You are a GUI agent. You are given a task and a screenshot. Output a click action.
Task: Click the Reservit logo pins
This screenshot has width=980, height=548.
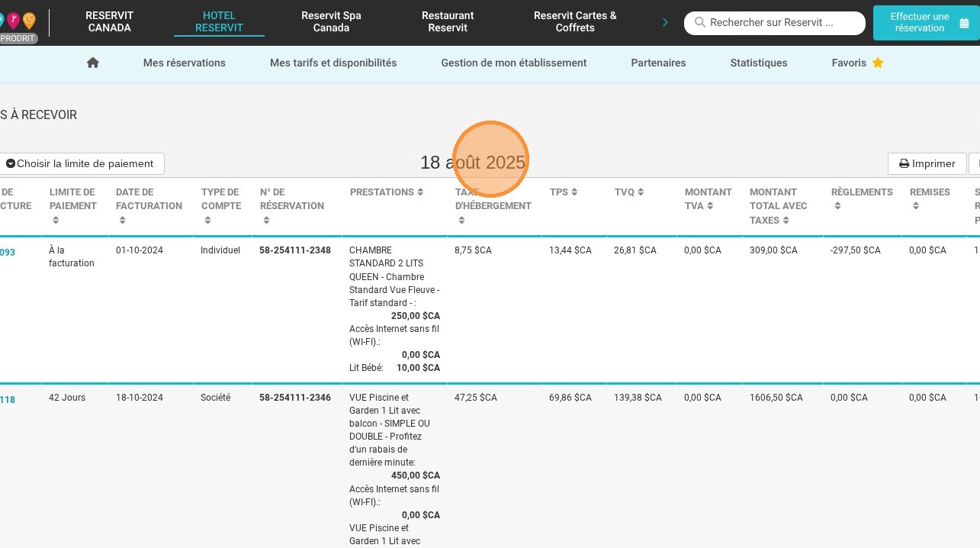click(18, 19)
